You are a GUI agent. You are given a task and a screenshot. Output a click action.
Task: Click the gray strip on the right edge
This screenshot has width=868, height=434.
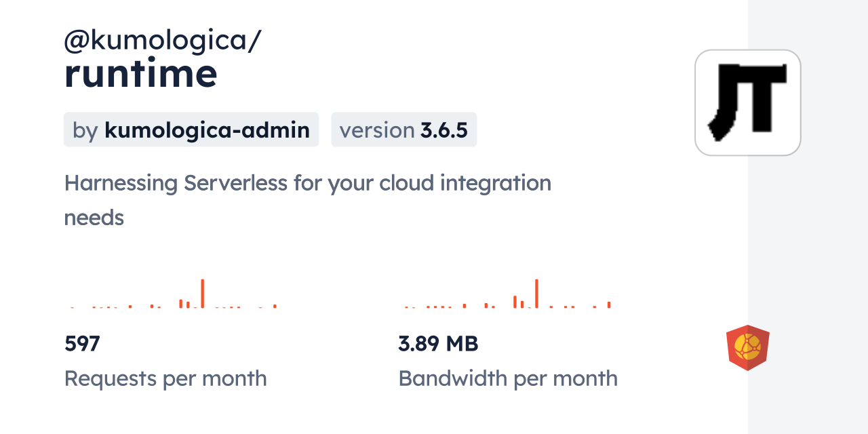click(x=808, y=217)
